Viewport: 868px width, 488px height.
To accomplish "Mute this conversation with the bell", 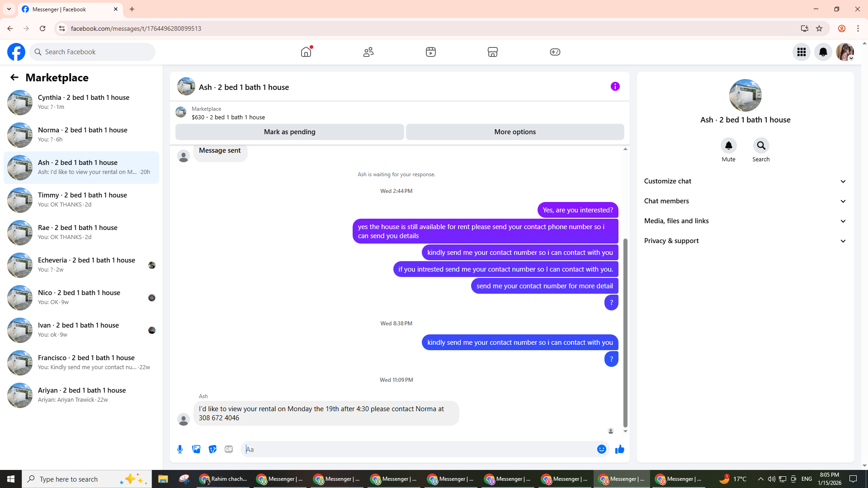I will 728,145.
